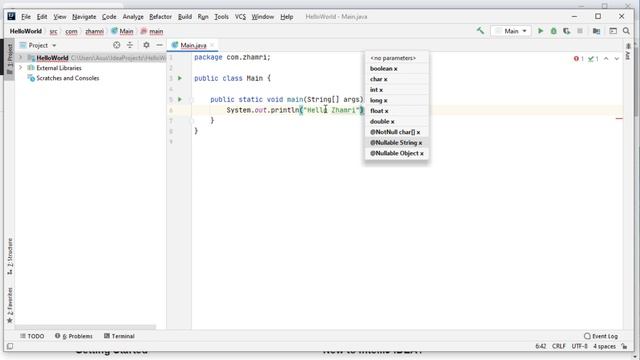Click the layout window icon beside search

pyautogui.click(x=613, y=31)
